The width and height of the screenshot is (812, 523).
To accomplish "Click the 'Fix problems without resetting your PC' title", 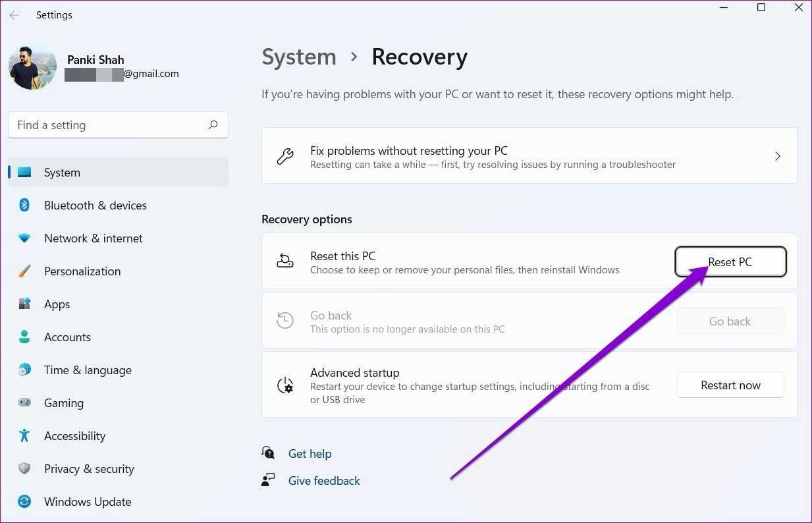I will [409, 151].
